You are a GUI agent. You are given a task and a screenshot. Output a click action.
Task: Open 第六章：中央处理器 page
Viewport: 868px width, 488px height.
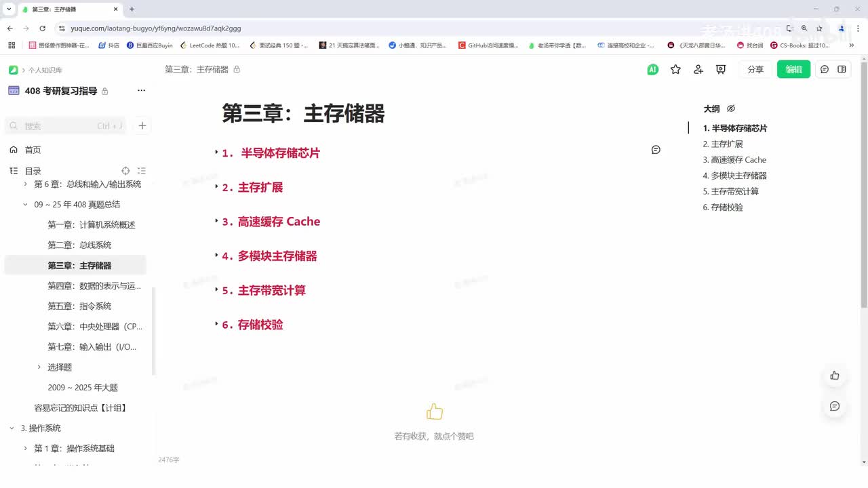click(x=95, y=326)
